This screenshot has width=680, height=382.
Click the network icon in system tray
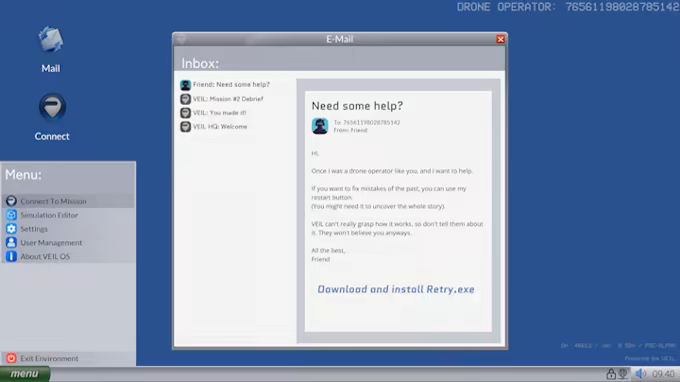point(623,373)
